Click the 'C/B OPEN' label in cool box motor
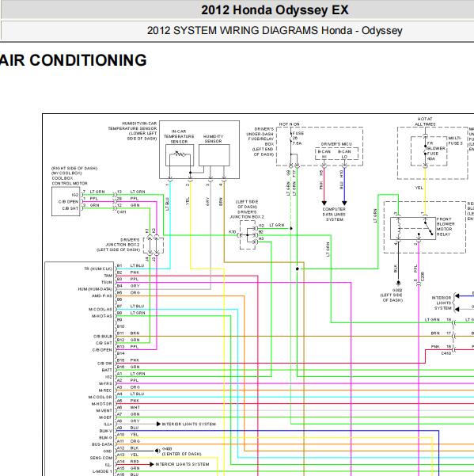The image size is (474, 476). [69, 202]
